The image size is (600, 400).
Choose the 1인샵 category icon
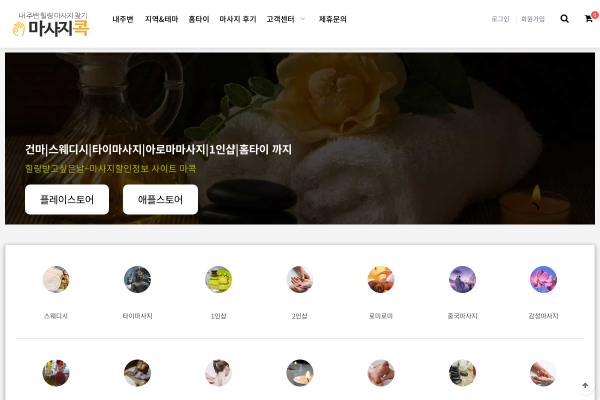[218, 279]
